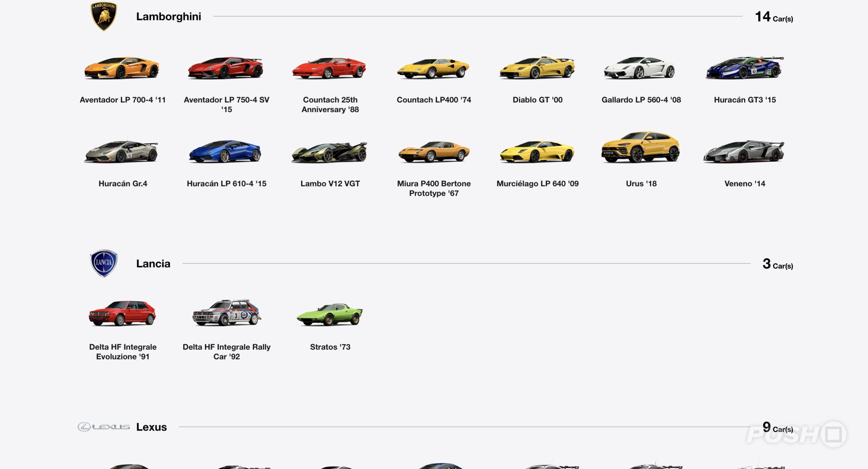The height and width of the screenshot is (469, 868).
Task: Select the red Delta HF Integrale Evoluzione image
Action: pos(122,313)
